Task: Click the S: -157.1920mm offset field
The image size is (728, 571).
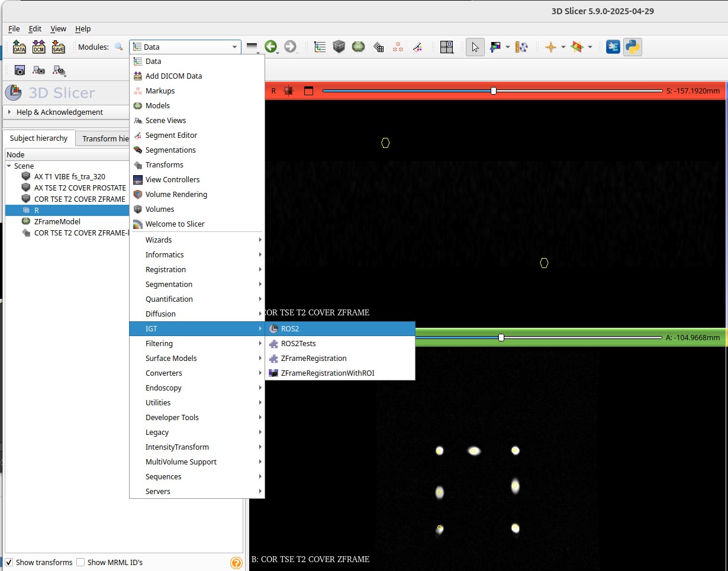Action: [693, 91]
